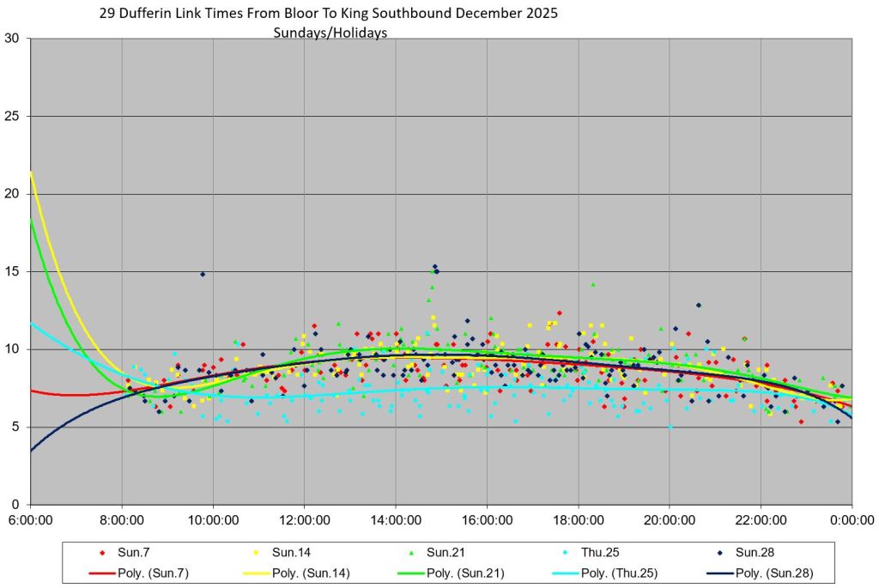
Task: Click the Sundays/Holidays subtitle text
Action: tap(330, 33)
